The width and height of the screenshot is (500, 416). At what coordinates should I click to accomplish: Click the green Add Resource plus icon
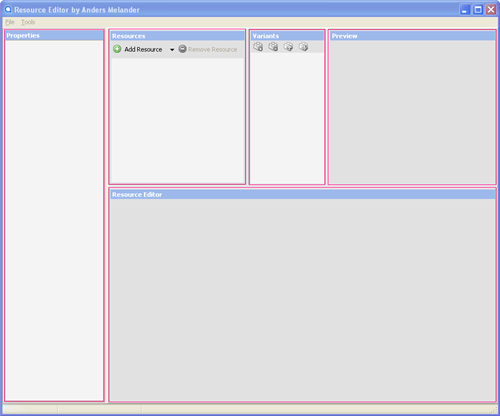117,49
